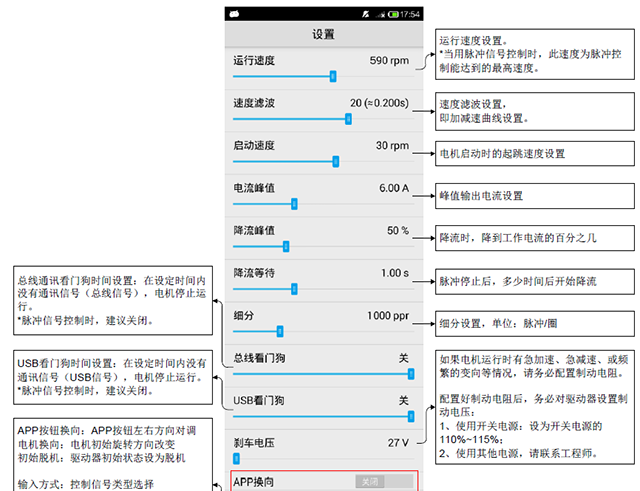The height and width of the screenshot is (491, 640).
Task: Click the 电流峰值 slider handle
Action: tap(294, 204)
